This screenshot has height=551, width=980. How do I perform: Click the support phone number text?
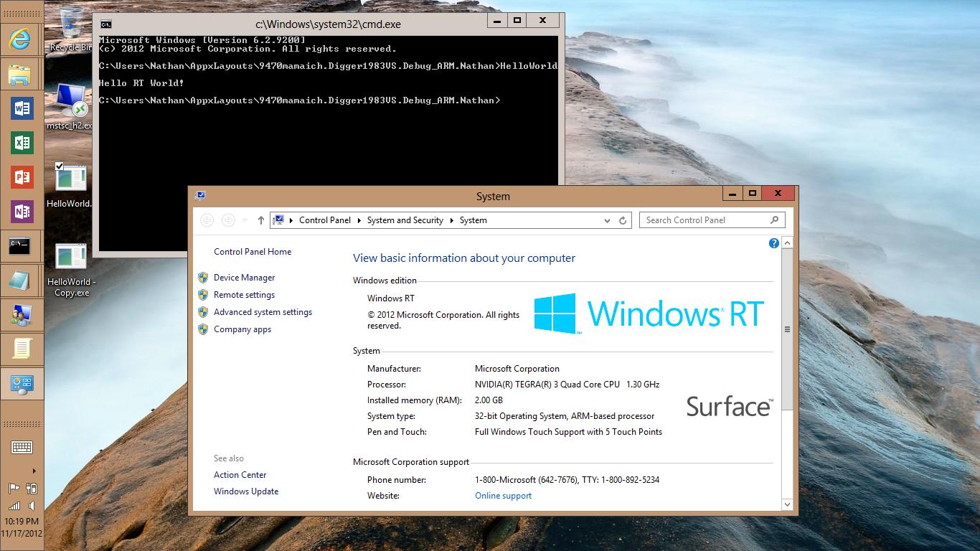coord(567,480)
